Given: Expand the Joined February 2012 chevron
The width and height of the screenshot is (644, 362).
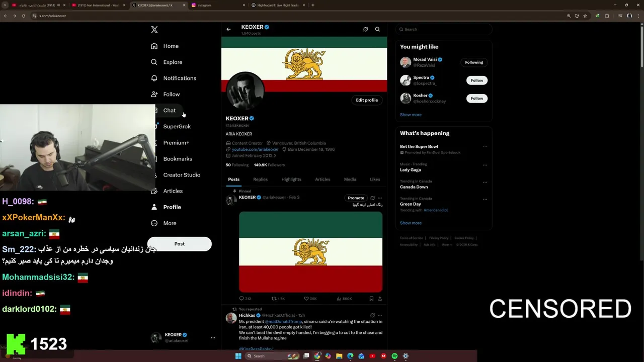Looking at the screenshot, I should [275, 156].
